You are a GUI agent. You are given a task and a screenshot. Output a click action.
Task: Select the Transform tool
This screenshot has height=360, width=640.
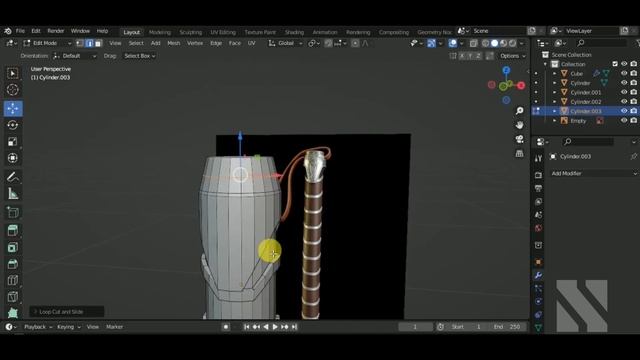(13, 158)
